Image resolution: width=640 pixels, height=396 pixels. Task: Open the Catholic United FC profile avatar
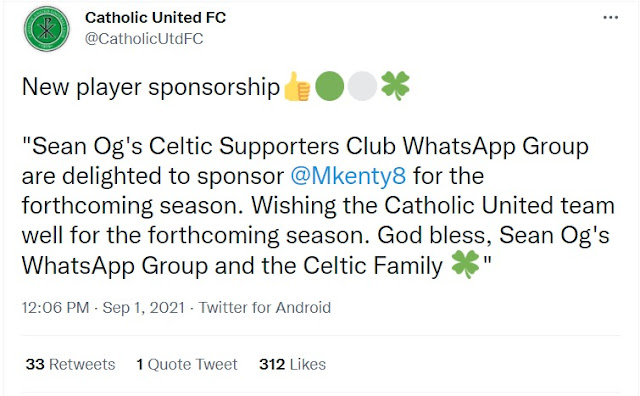click(47, 29)
